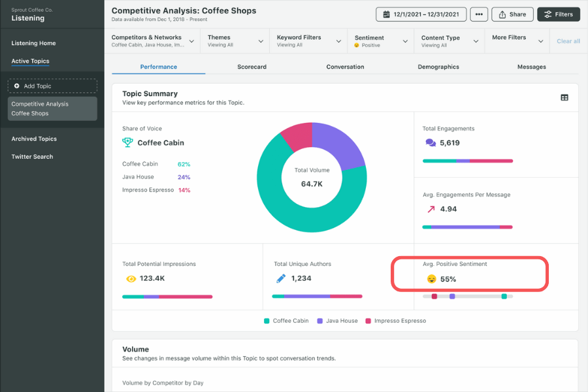Open Active Topics in sidebar
588x392 pixels.
[x=30, y=61]
